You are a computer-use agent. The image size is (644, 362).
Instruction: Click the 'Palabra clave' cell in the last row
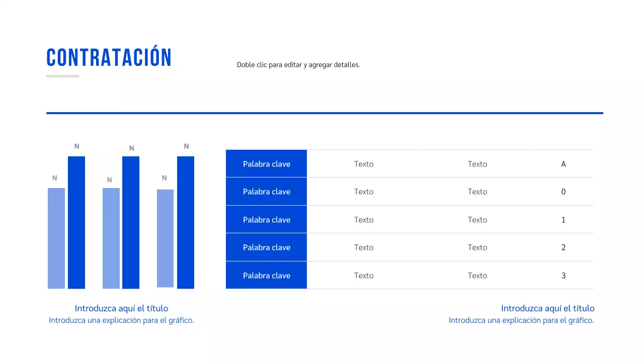[x=266, y=276]
